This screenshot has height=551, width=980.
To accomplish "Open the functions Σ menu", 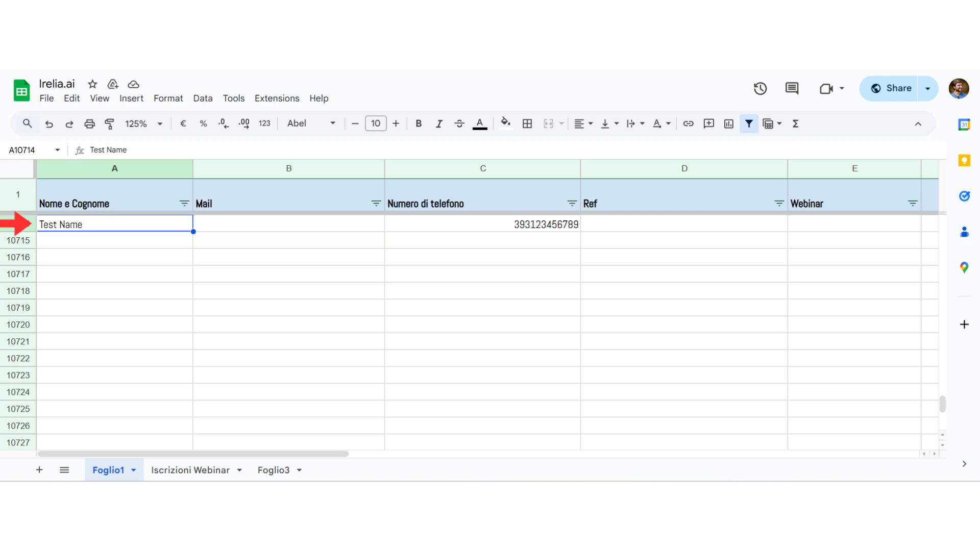I will tap(796, 123).
